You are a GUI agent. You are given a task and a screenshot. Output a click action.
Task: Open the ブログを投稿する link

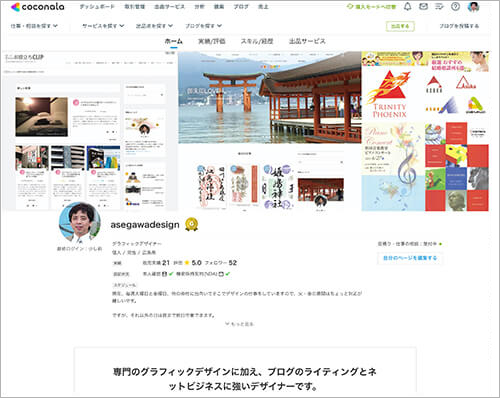[459, 26]
